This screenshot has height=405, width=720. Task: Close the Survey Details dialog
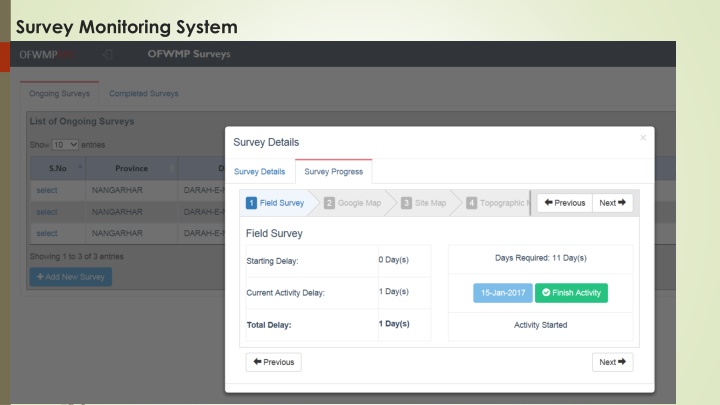642,137
